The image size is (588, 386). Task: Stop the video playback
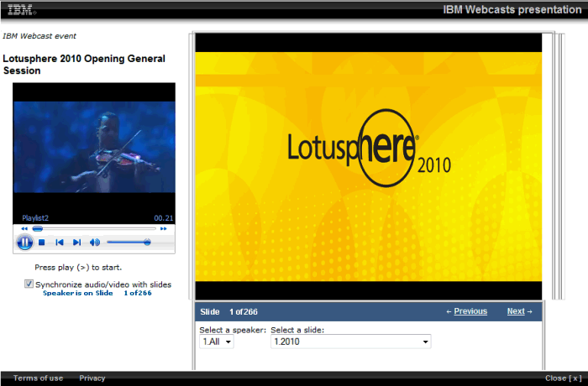tap(42, 243)
